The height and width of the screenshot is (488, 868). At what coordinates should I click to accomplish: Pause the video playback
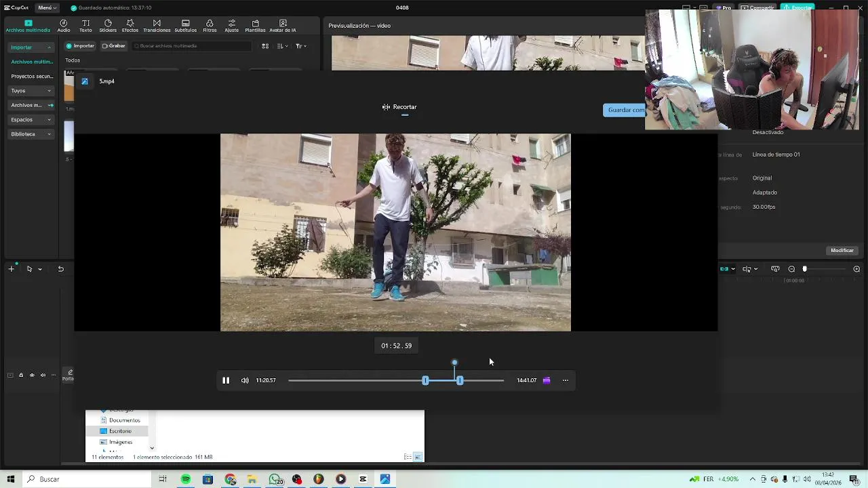click(x=226, y=380)
